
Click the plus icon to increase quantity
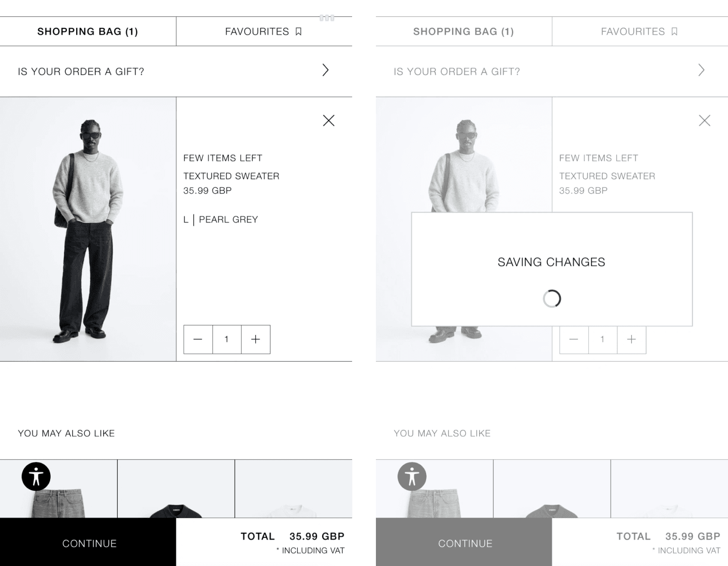coord(256,339)
